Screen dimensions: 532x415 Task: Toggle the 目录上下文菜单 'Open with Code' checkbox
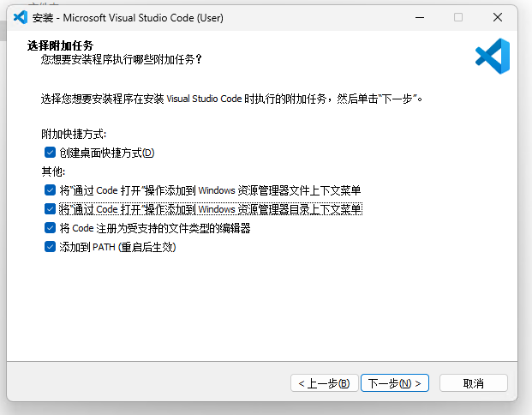[50, 209]
